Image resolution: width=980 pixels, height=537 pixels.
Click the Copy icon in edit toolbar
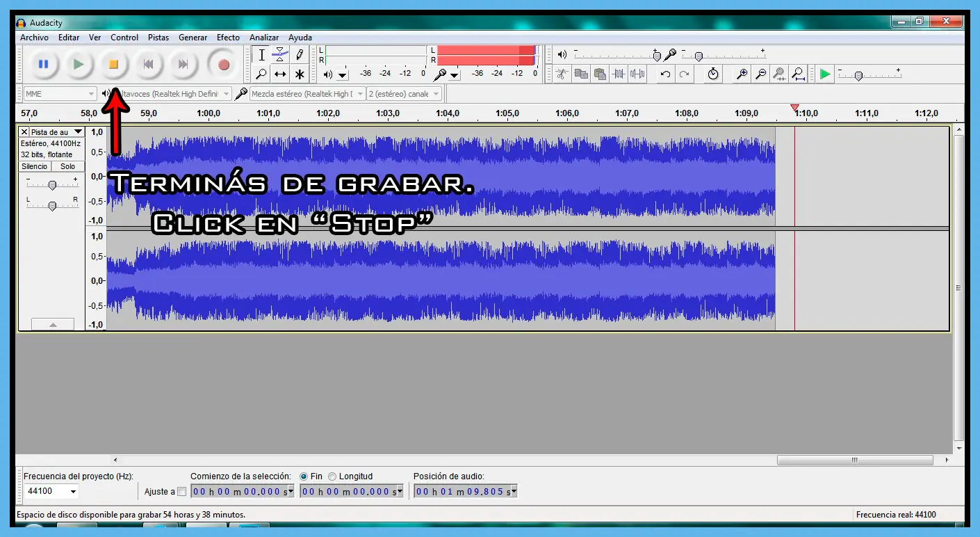pyautogui.click(x=581, y=74)
